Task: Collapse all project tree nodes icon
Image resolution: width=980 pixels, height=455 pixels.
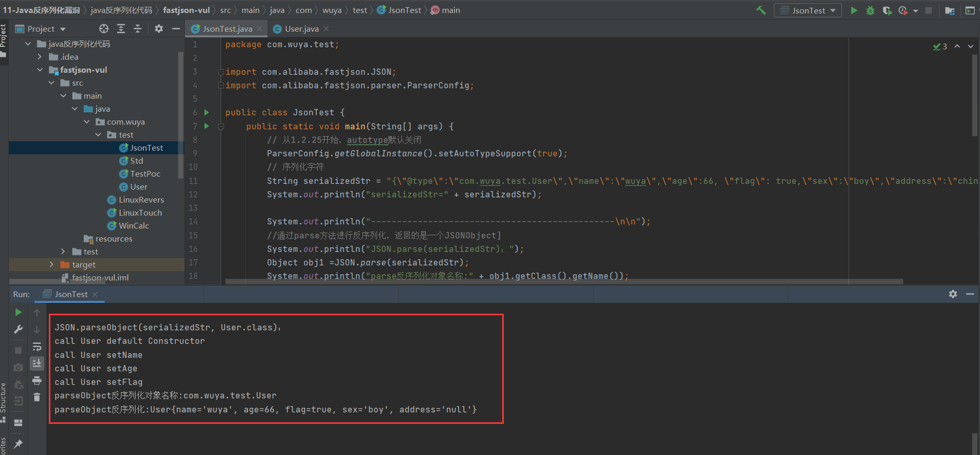Action: point(138,29)
